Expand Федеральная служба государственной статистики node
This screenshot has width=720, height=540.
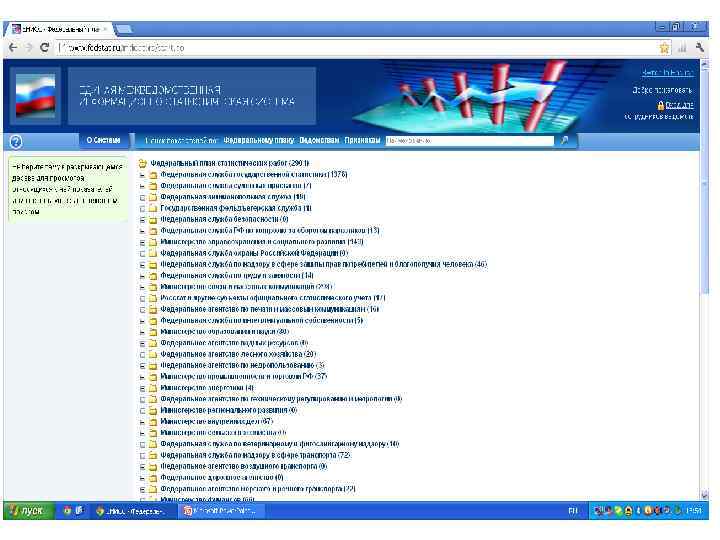pyautogui.click(x=142, y=175)
